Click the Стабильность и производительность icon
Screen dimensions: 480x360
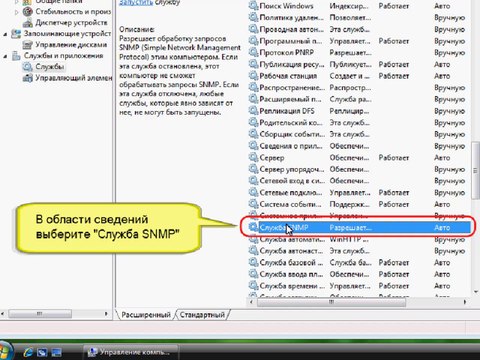pyautogui.click(x=27, y=11)
